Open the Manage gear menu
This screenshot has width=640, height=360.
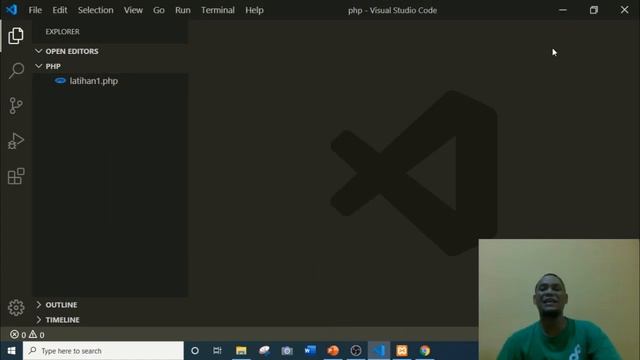(x=16, y=308)
